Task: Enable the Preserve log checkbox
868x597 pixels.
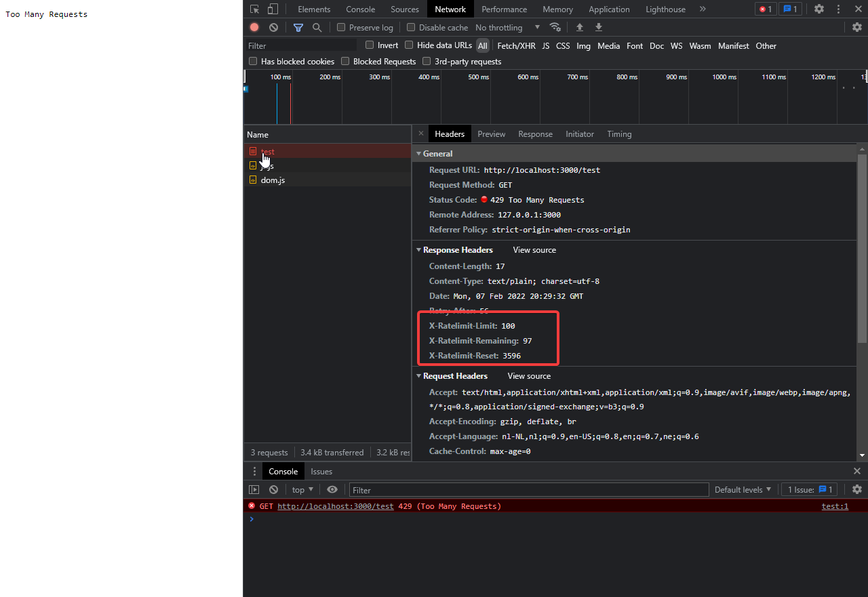Action: (341, 27)
